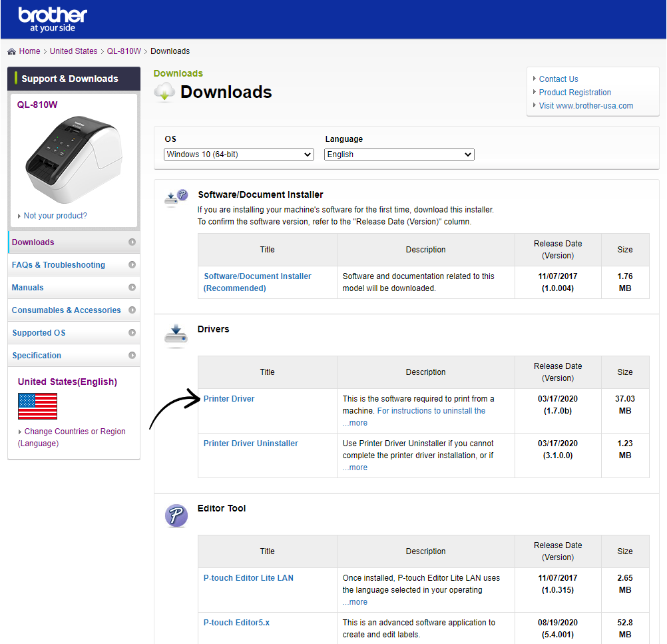The width and height of the screenshot is (667, 644).
Task: Expand ...more under P-touch Editor Lite LAN
Action: pyautogui.click(x=355, y=602)
